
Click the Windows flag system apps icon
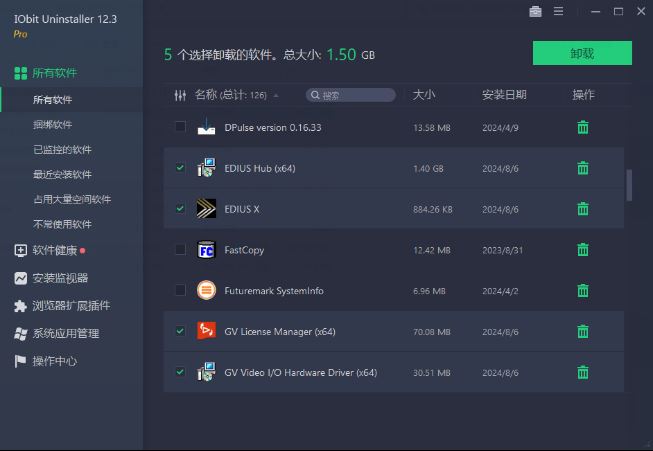(20, 334)
